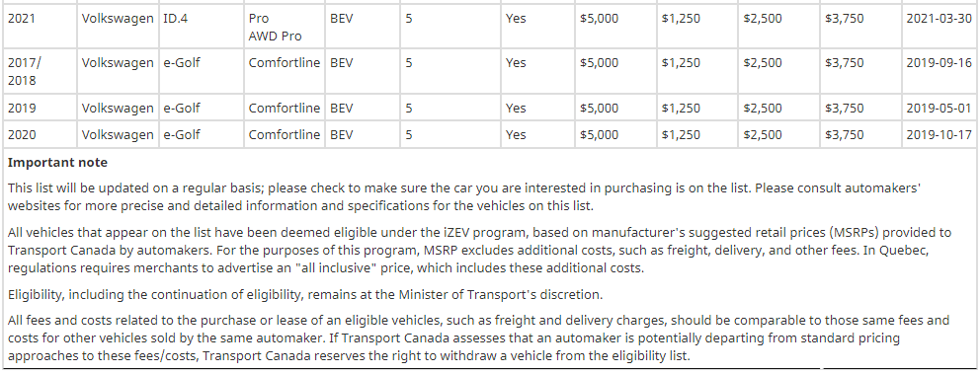980x374 pixels.
Task: Click $5,000 in the ID.4 row
Action: (599, 19)
